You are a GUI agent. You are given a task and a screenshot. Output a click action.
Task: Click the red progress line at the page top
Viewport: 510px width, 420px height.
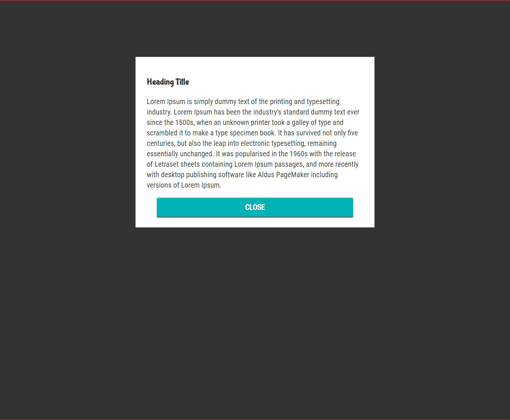(x=255, y=0)
